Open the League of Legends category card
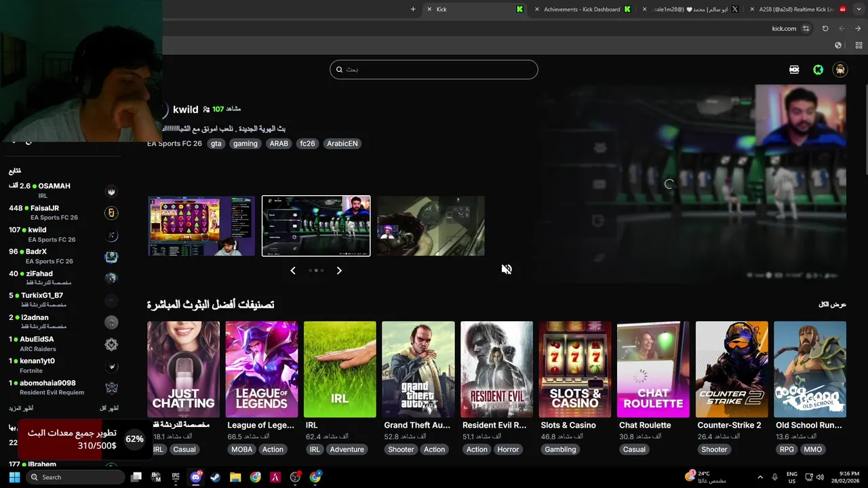Screen dimensions: 868x488 [261, 369]
